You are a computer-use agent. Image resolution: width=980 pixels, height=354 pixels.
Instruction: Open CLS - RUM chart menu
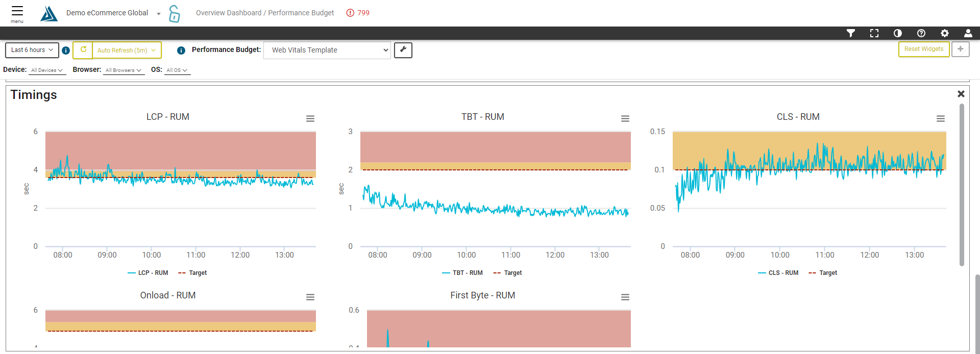pyautogui.click(x=941, y=119)
